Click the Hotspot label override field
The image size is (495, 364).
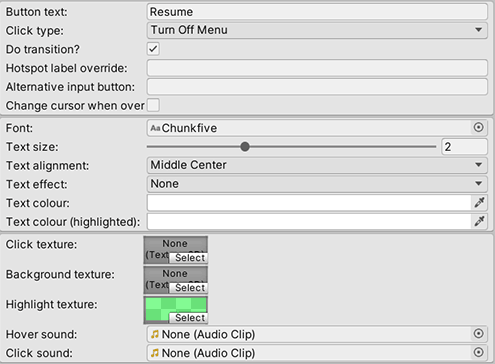coord(317,68)
